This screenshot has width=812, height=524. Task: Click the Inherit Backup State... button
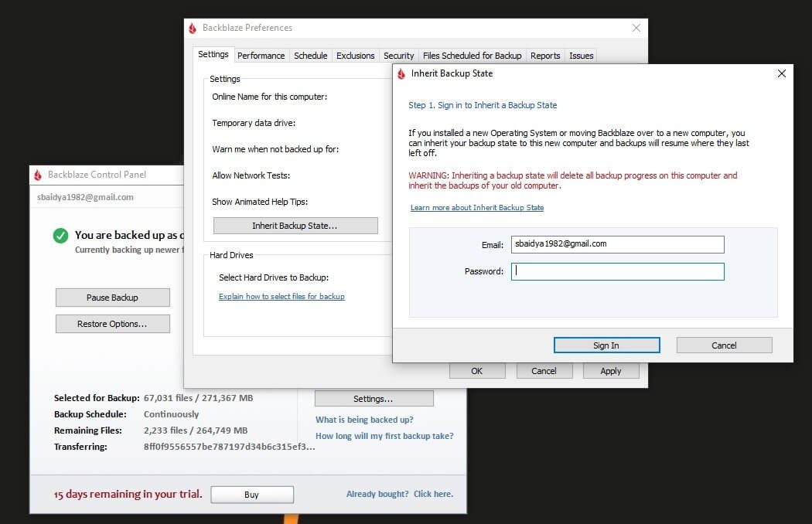(295, 226)
